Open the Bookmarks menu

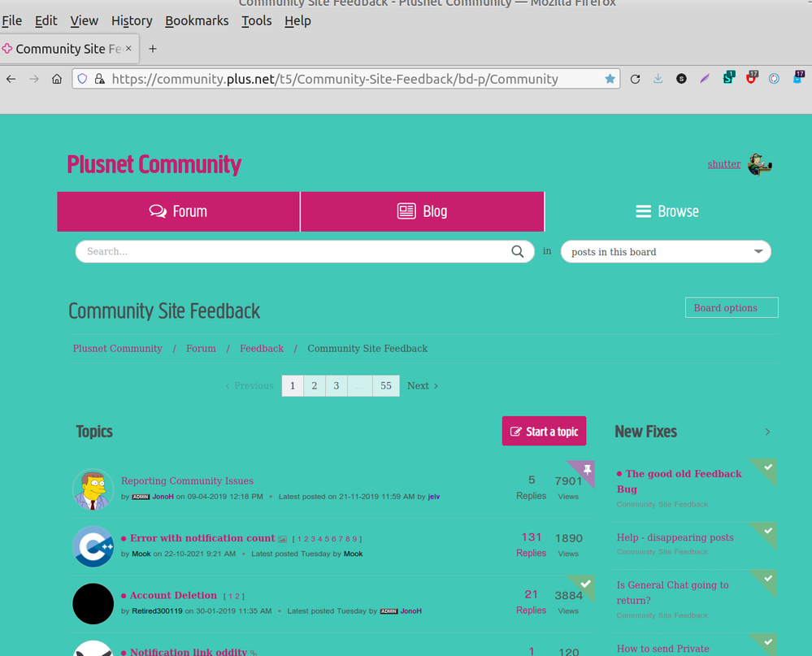[197, 20]
